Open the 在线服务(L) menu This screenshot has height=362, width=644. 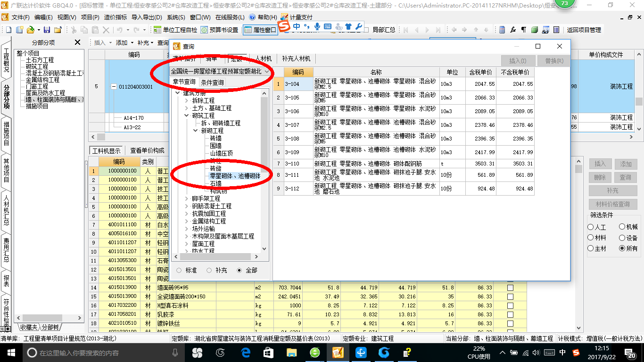pos(230,17)
